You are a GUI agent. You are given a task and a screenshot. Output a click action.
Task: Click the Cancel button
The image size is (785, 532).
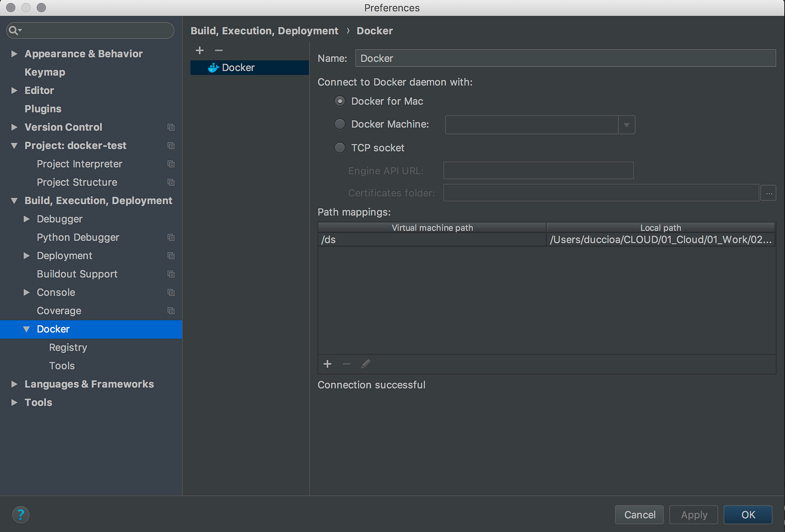tap(639, 515)
